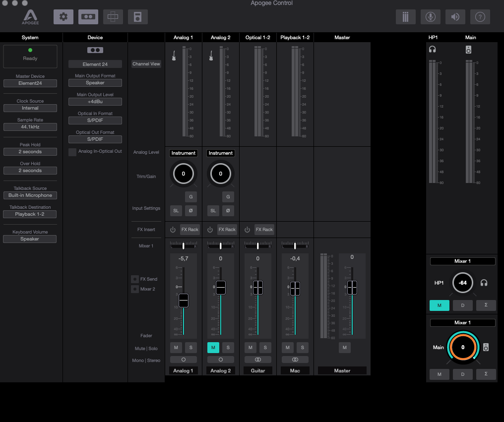Click the Mac channel pan slider
Screen dimensions: 504x422
point(295,245)
